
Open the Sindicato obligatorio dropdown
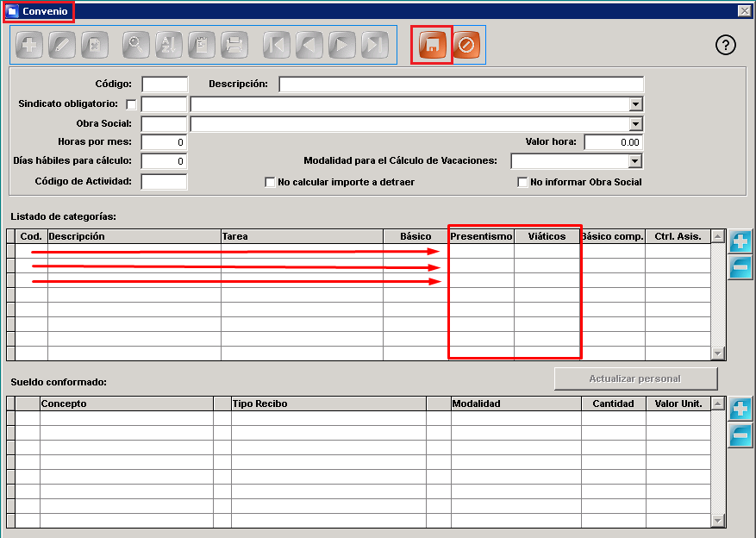coord(635,104)
